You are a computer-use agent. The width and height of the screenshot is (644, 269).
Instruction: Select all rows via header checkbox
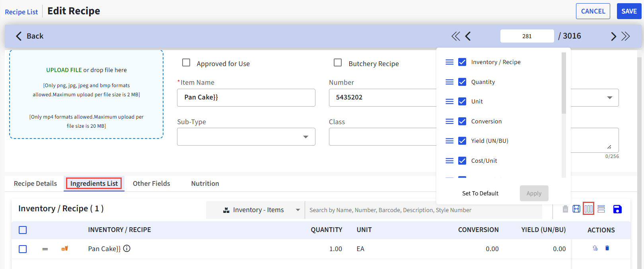click(23, 230)
